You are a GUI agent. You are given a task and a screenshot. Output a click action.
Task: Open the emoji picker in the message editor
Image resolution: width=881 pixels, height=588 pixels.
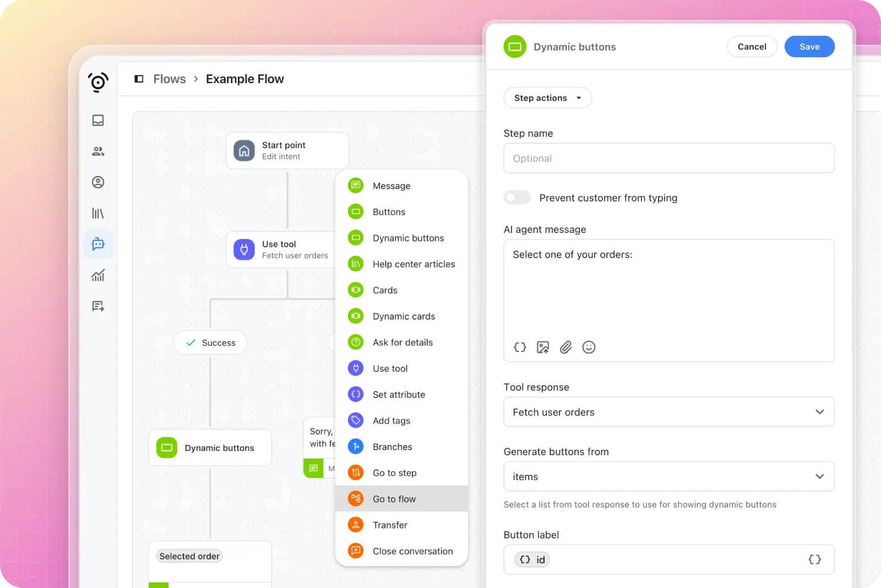click(x=589, y=347)
